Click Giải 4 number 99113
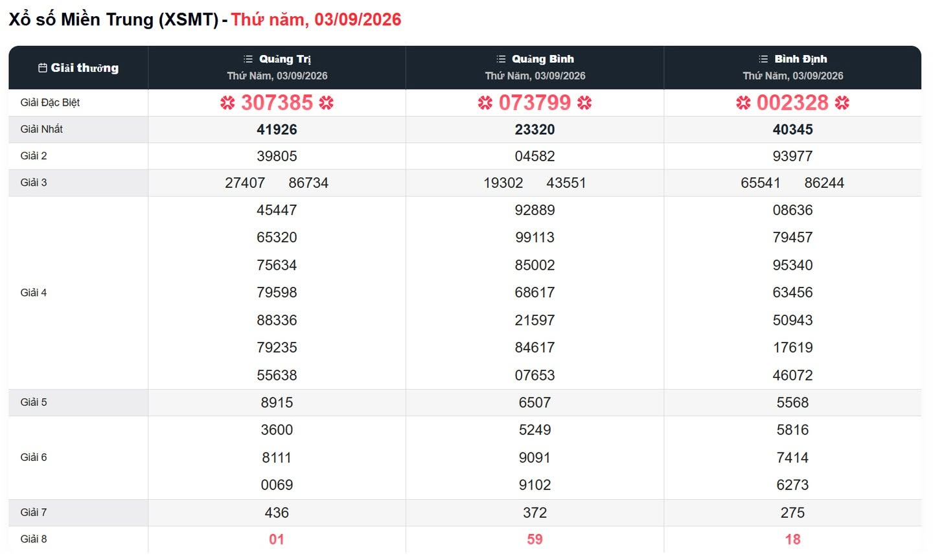 click(x=535, y=238)
